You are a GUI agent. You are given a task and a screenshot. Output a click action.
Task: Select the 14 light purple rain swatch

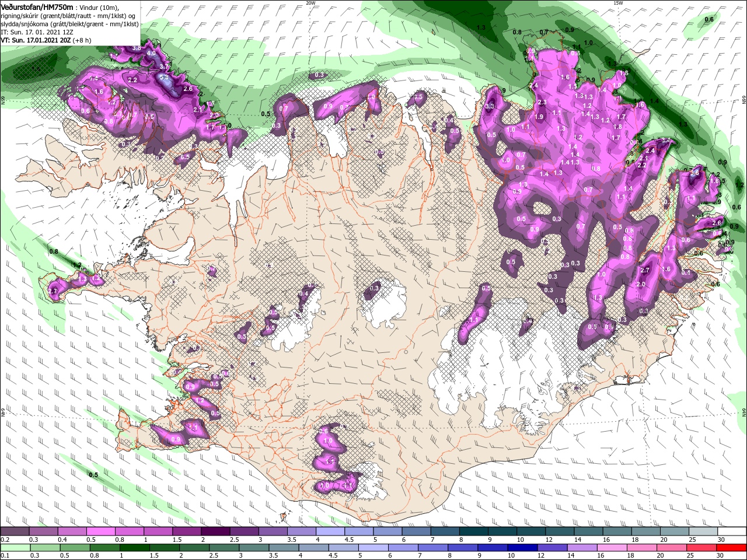coord(582,548)
